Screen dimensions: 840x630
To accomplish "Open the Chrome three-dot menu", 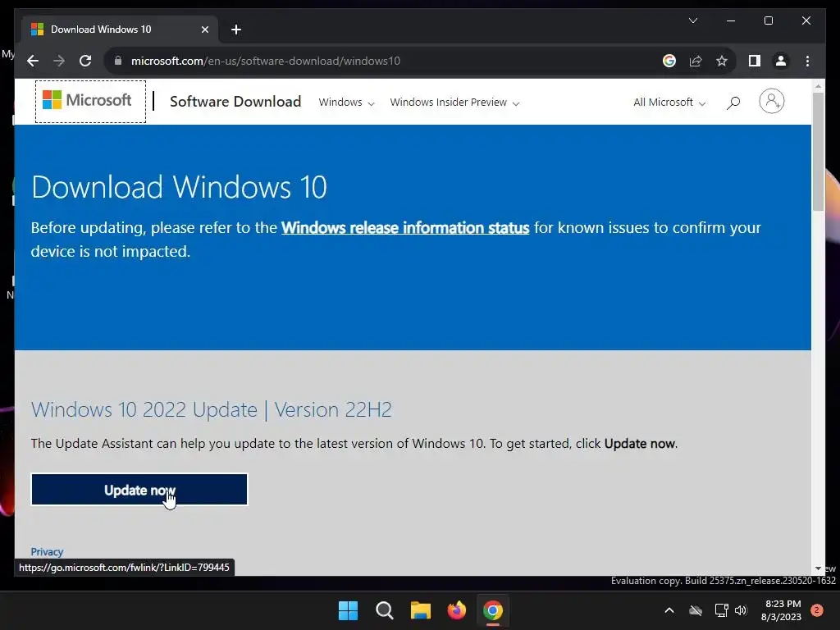I will coord(807,61).
